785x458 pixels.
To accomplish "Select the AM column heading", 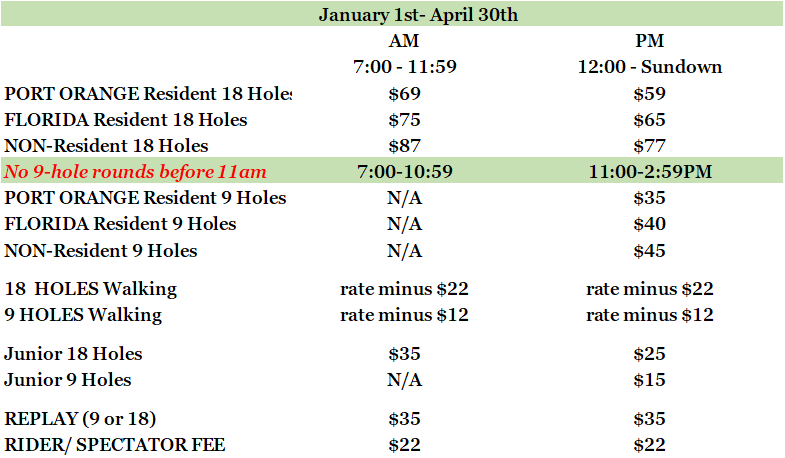I will tap(404, 42).
